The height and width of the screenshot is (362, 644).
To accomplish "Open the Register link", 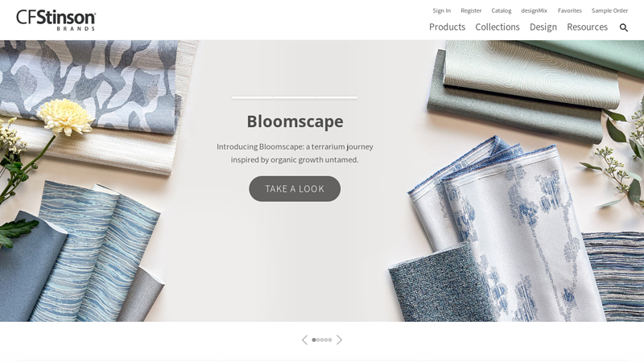I will click(471, 10).
